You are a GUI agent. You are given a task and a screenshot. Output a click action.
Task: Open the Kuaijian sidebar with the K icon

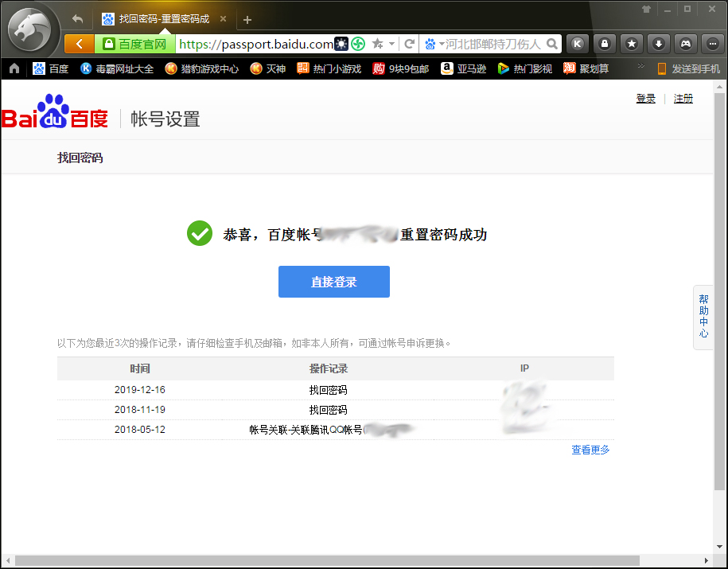click(577, 44)
